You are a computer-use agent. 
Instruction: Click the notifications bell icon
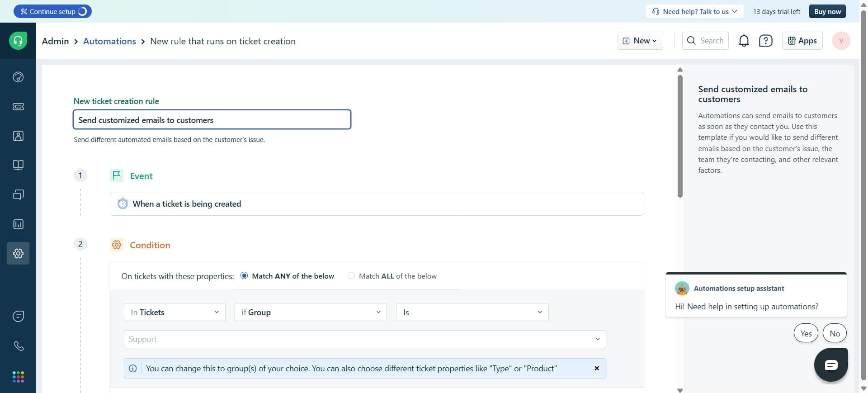pos(744,41)
